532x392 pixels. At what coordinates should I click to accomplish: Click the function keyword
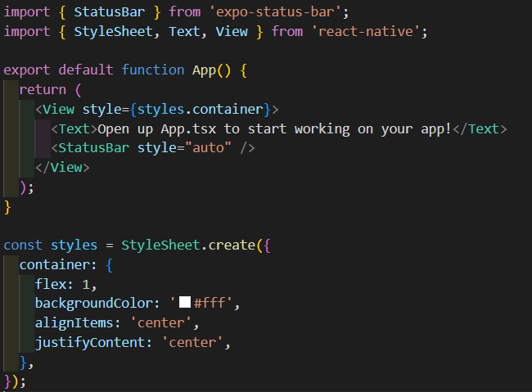(x=153, y=70)
